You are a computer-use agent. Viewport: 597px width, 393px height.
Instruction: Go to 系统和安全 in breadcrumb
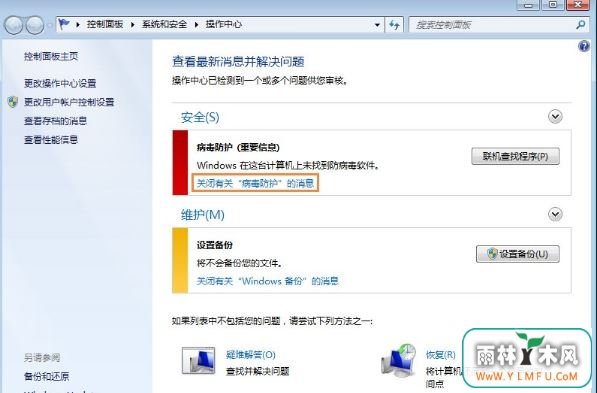click(x=164, y=24)
